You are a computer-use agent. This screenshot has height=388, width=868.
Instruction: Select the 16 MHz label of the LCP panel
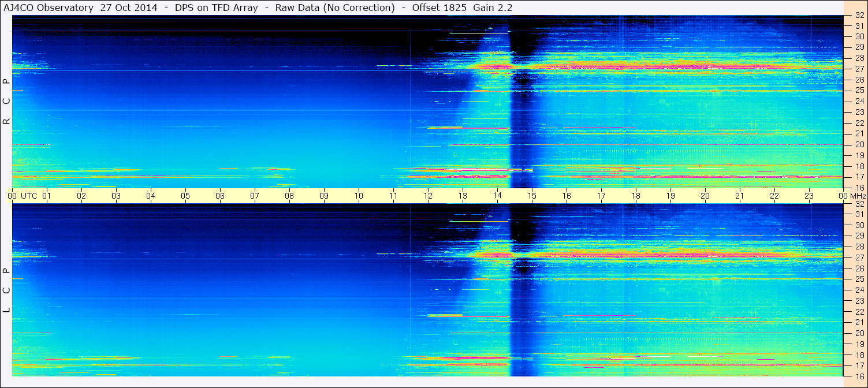(859, 376)
